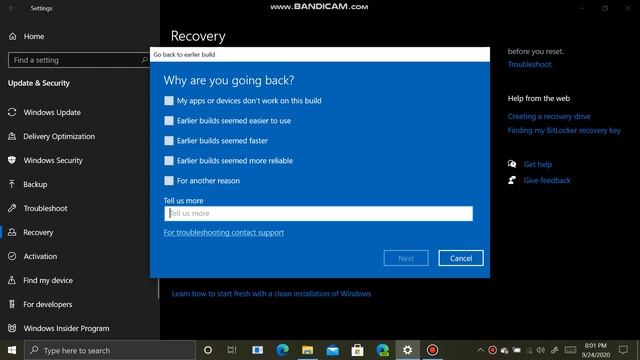Show hidden tray icons chevron
640x360 pixels.
click(480, 350)
